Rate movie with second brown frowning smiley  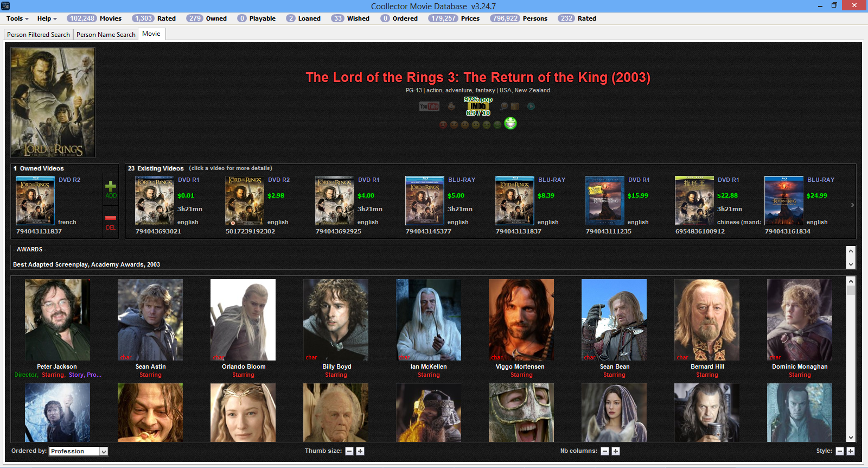(454, 124)
